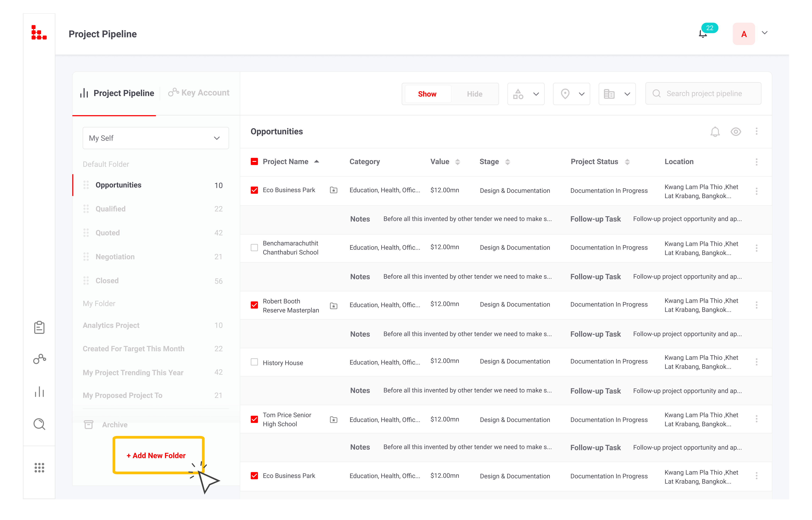Click the Opportunities panel bell icon
The image size is (812, 520).
(715, 132)
